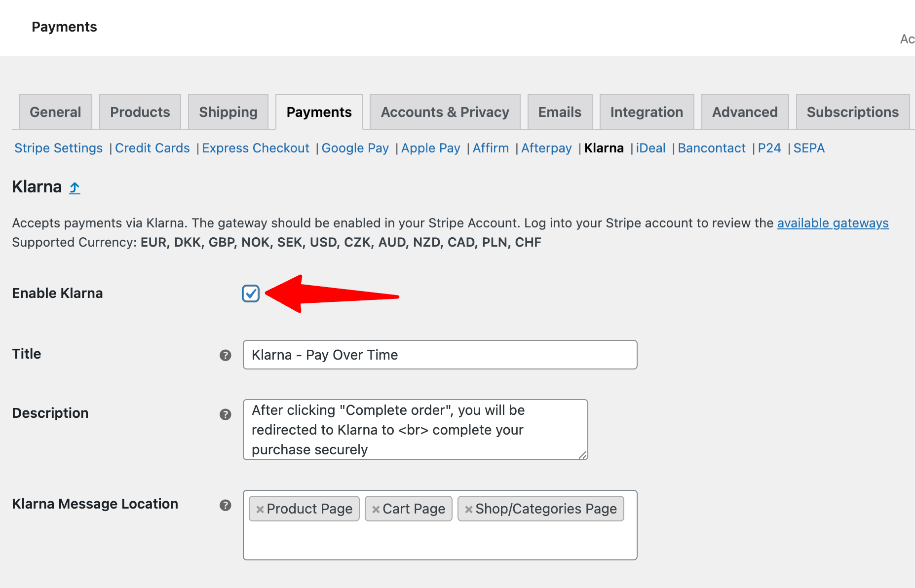Switch to the Accounts & Privacy tab
915x588 pixels.
[444, 112]
